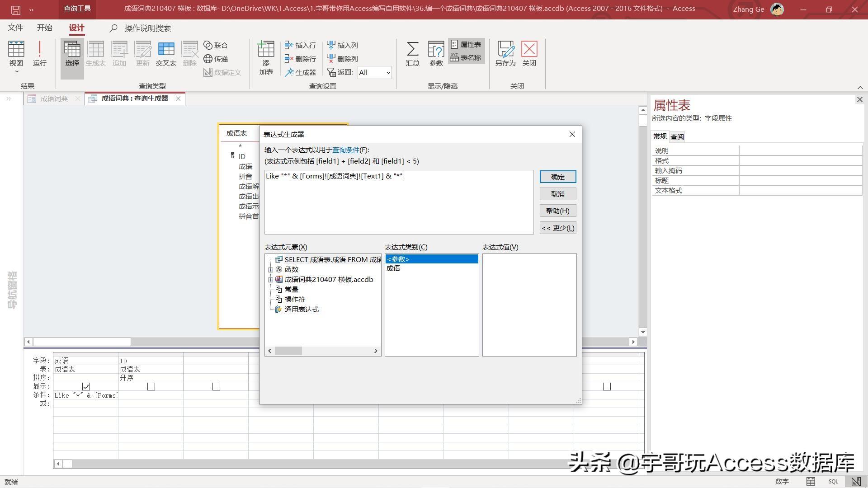
Task: Click the Run (运行) exclamation icon
Action: point(39,49)
